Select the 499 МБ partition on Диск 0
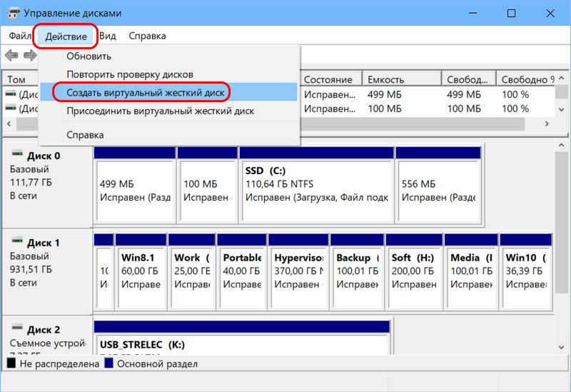Image resolution: width=571 pixels, height=392 pixels. (x=135, y=186)
